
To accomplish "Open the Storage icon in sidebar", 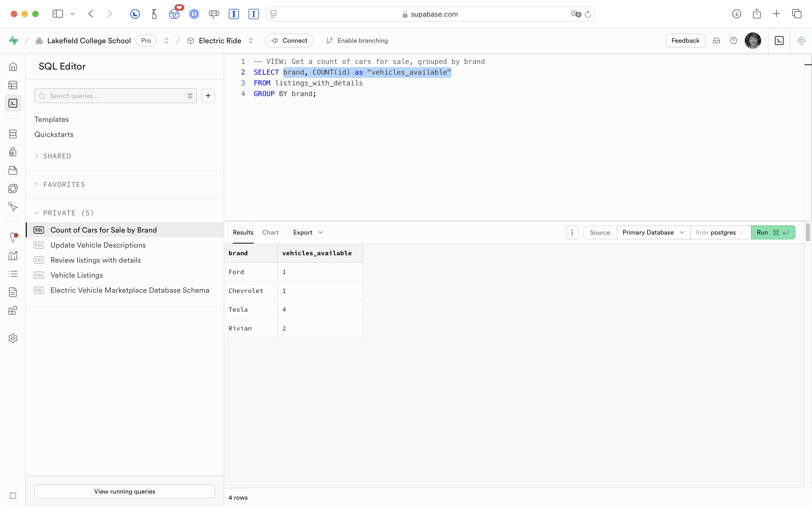I will 13,170.
